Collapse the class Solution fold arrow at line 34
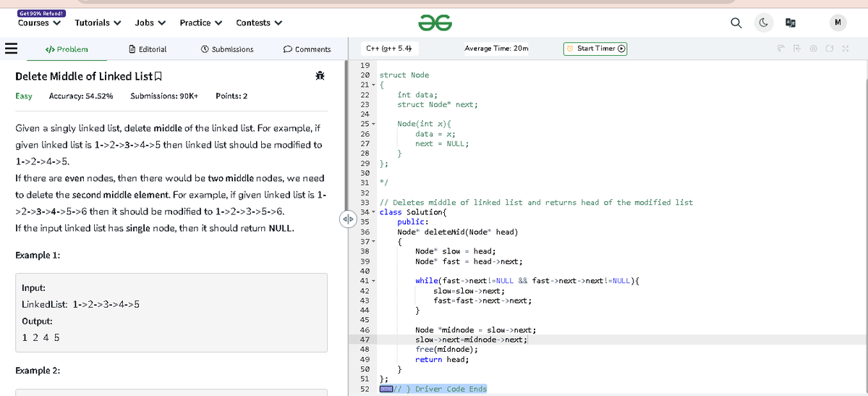 pyautogui.click(x=374, y=212)
